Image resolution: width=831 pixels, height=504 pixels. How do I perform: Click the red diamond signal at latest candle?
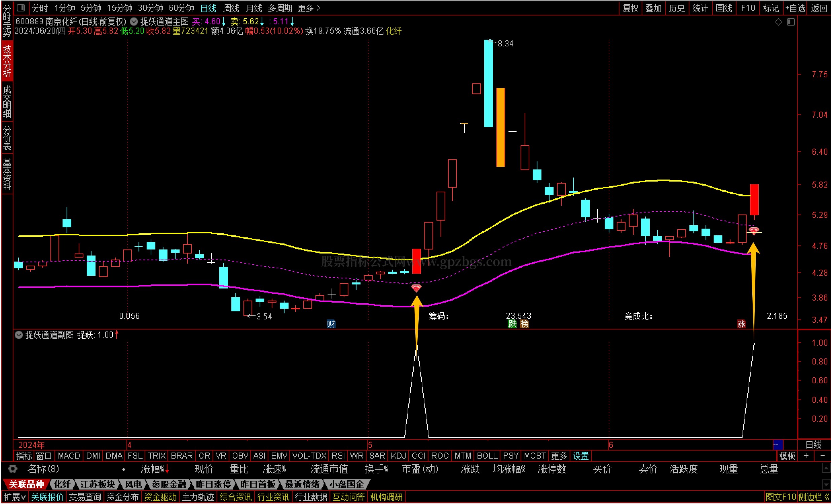click(x=753, y=231)
